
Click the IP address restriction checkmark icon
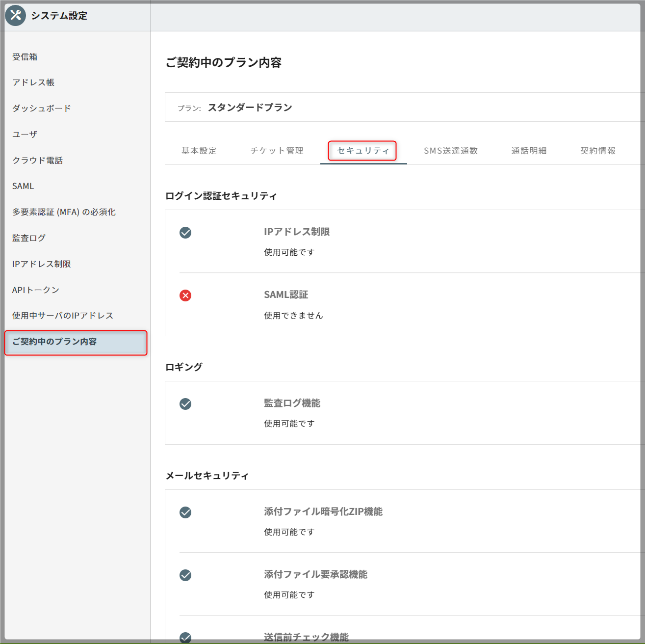coord(185,233)
